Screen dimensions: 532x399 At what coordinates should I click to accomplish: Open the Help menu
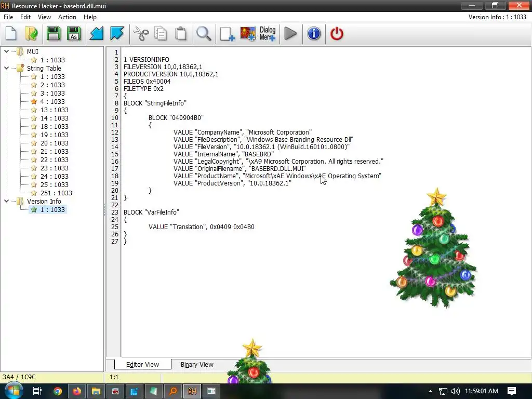(90, 17)
